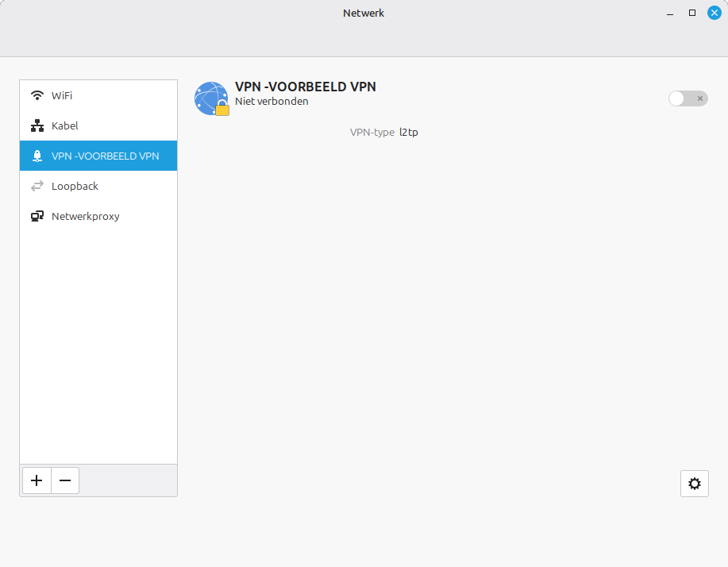Select the Kabel entry label
The width and height of the screenshot is (728, 567).
(65, 125)
